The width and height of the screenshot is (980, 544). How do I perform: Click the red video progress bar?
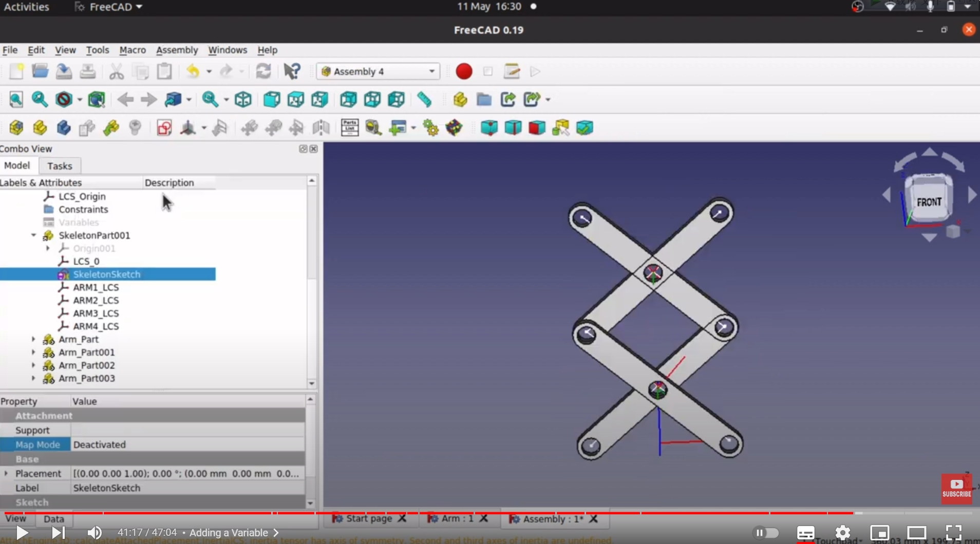point(411,513)
